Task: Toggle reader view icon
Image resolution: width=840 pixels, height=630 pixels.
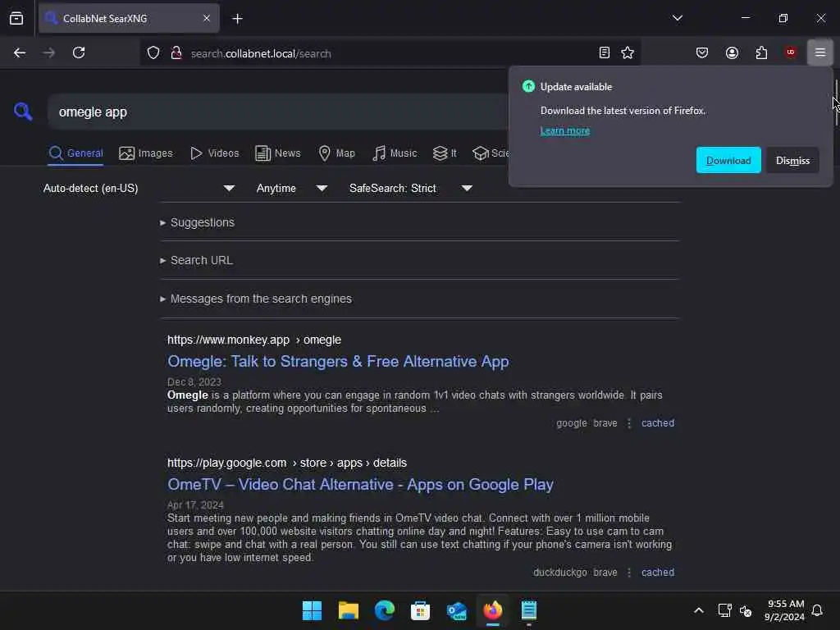Action: (605, 52)
